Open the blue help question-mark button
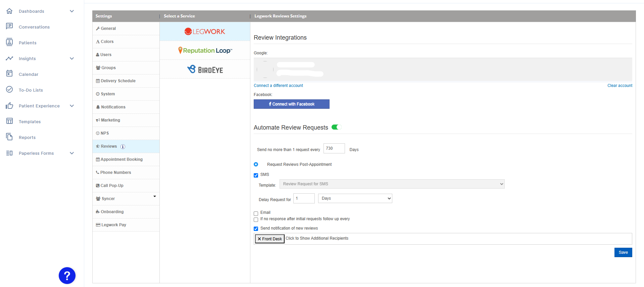Image resolution: width=644 pixels, height=287 pixels. (67, 276)
